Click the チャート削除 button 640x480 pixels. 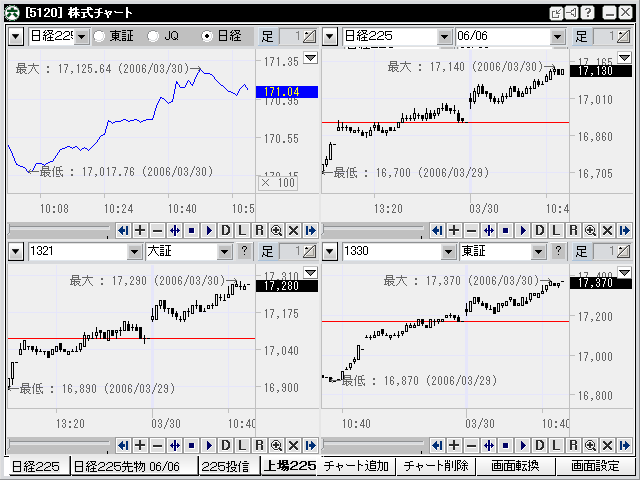[x=436, y=466]
